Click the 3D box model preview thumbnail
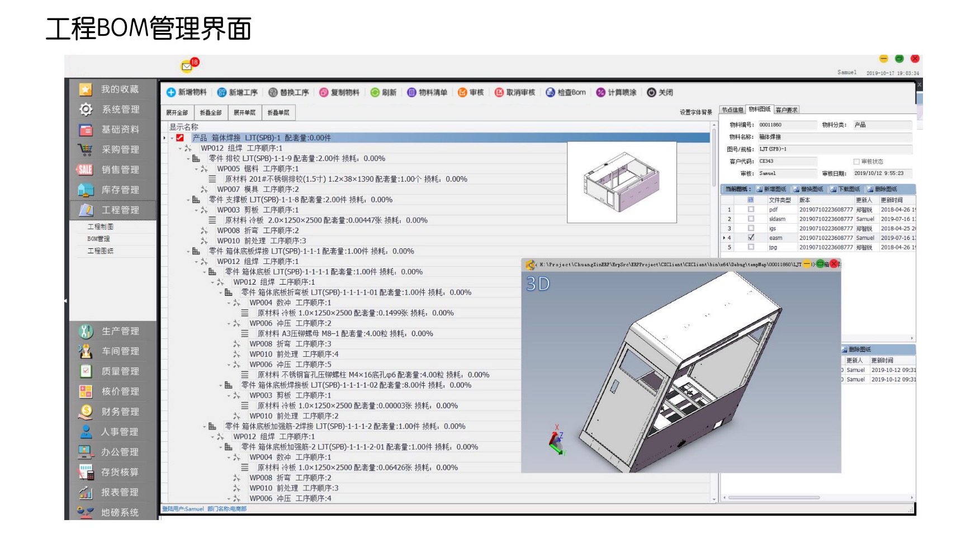This screenshot has width=980, height=557. pos(622,182)
